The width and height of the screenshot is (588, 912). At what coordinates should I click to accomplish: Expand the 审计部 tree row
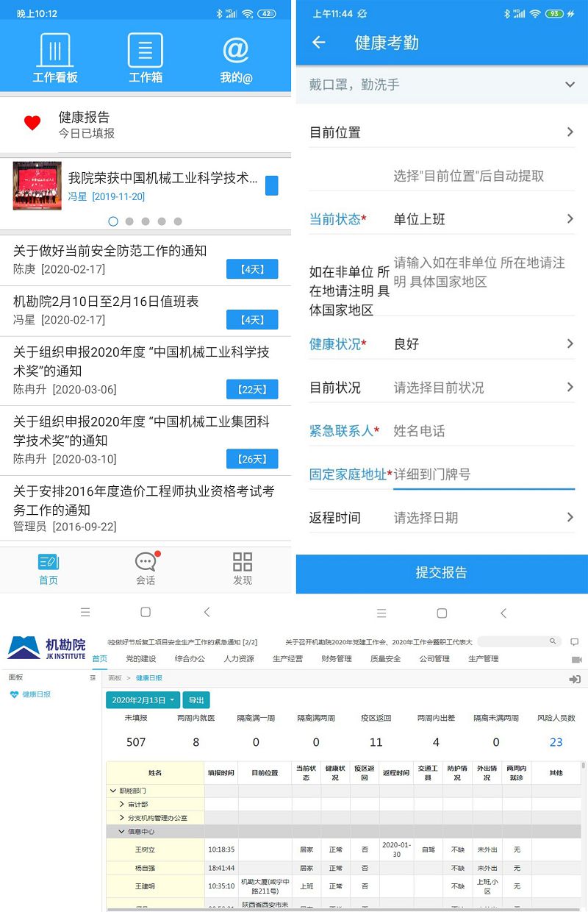point(122,805)
